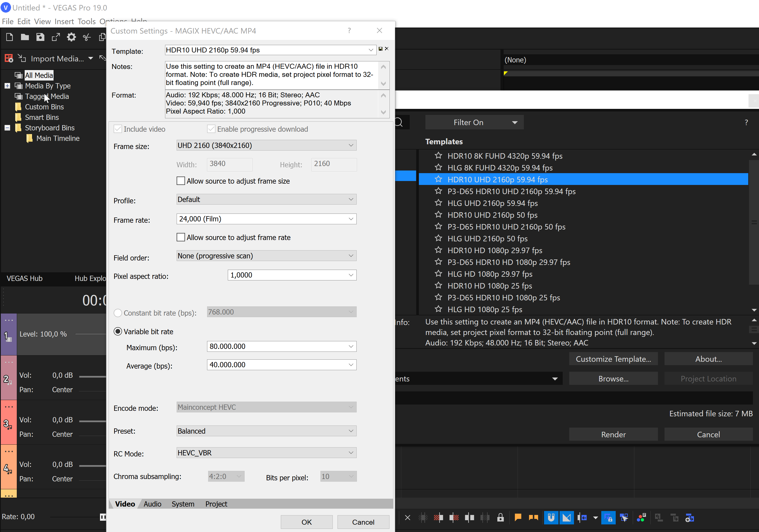Select Variable bit rate radio button

(x=118, y=331)
